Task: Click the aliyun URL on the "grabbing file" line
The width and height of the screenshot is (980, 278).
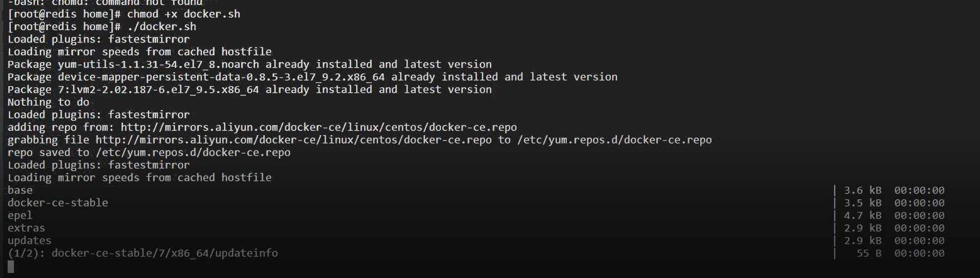Action: 293,140
